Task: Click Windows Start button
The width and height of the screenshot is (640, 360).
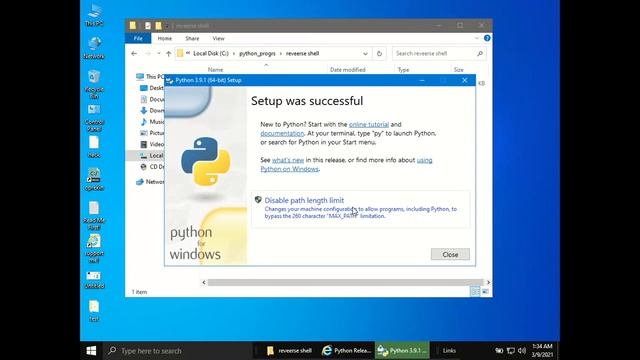Action: [91, 351]
